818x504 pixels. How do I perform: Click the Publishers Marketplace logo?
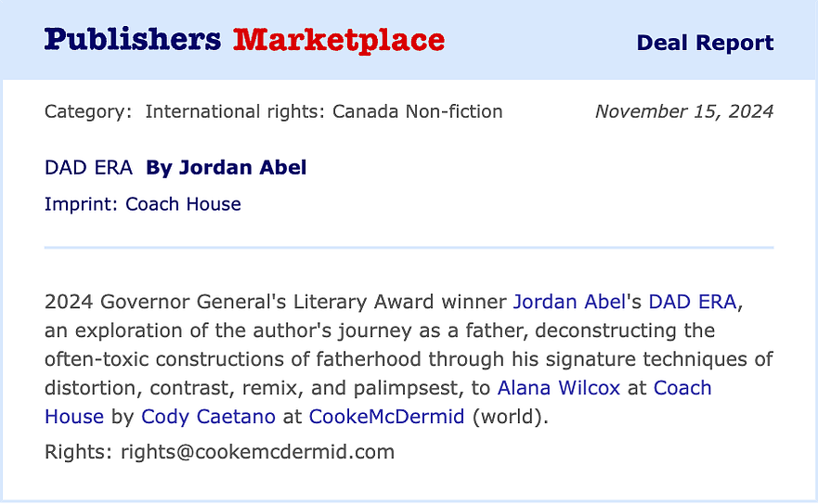pyautogui.click(x=244, y=40)
